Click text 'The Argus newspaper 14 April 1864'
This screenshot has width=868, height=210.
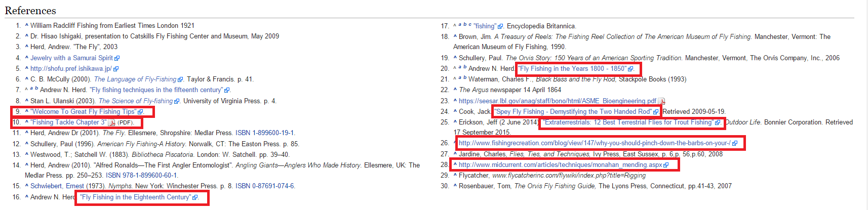tap(510, 90)
